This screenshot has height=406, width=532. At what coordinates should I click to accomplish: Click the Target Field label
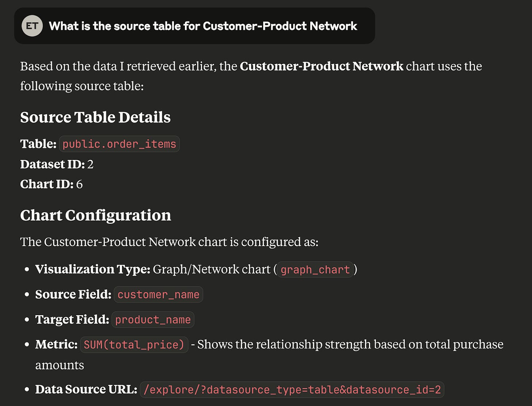tap(72, 319)
